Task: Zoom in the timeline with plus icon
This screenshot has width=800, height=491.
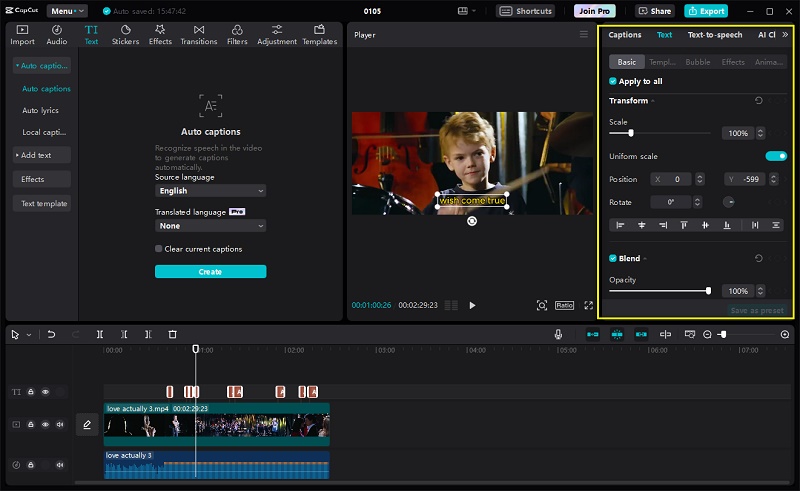Action: (x=785, y=334)
